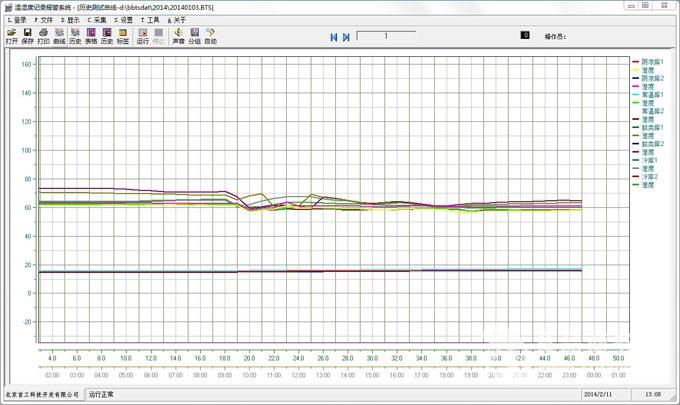680x405 pixels.
Task: Click the company name in status bar
Action: pos(42,395)
